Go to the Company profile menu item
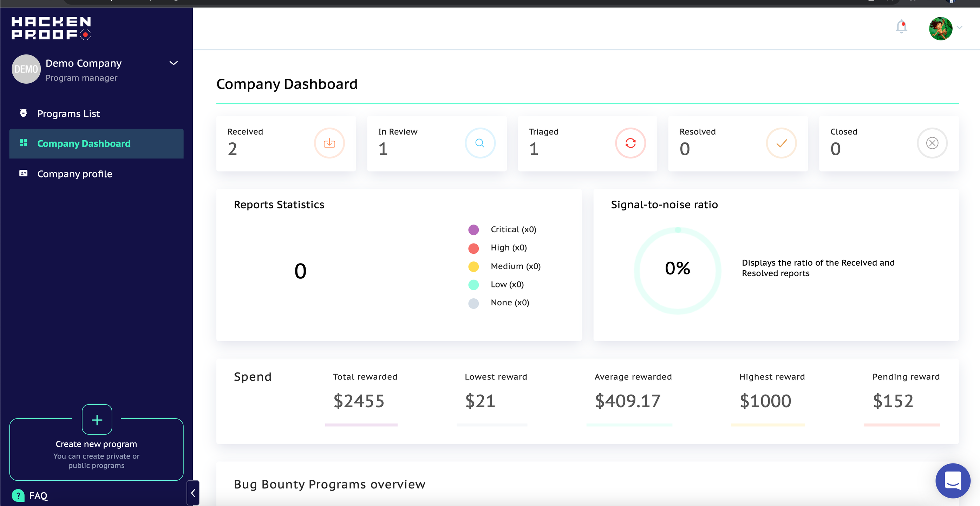980x506 pixels. (x=74, y=174)
